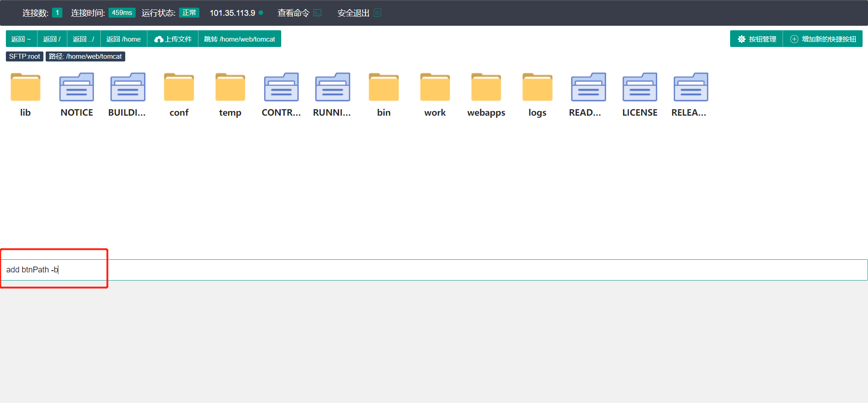The image size is (868, 403).
Task: Click the 查看命令 text link
Action: 293,13
